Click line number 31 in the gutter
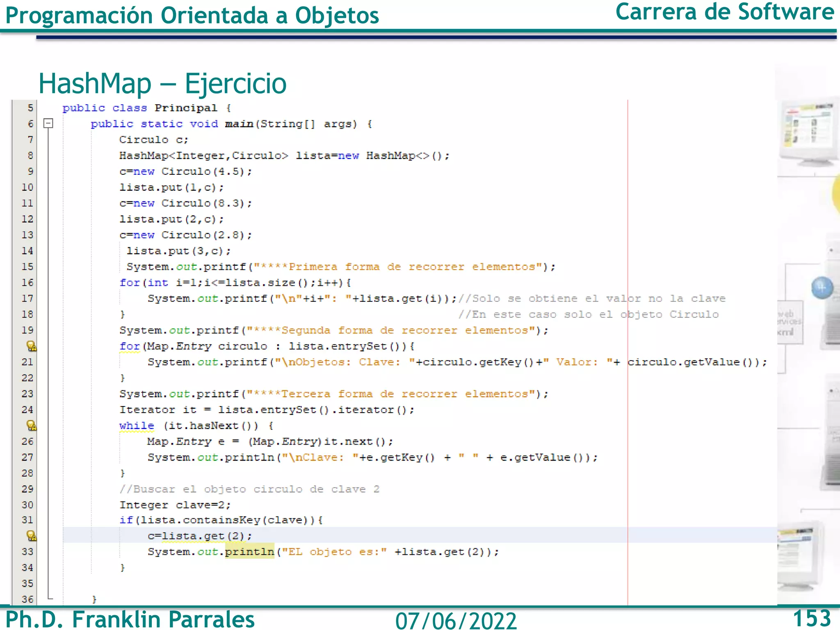 (27, 520)
